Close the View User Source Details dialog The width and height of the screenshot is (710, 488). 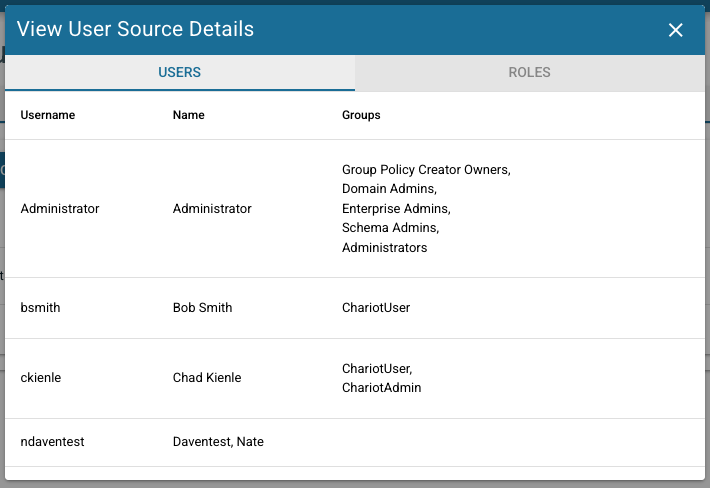(675, 30)
